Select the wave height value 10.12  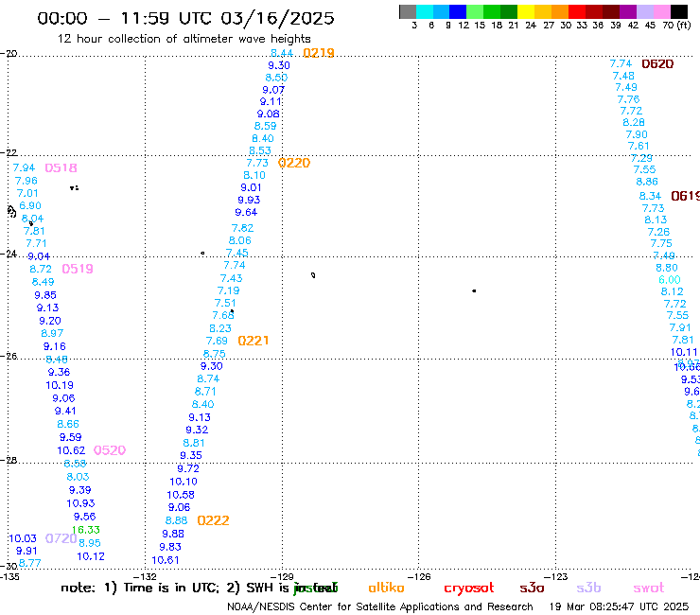91,556
